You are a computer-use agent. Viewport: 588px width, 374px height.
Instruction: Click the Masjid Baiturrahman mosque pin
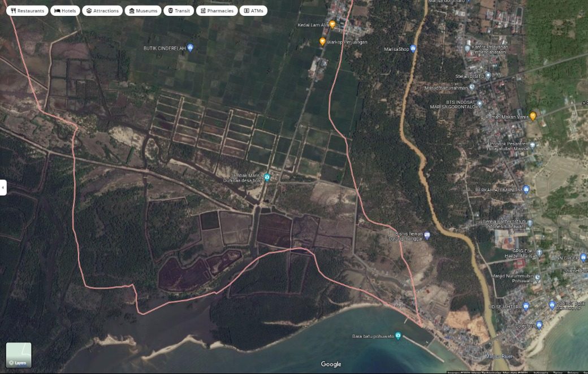click(473, 88)
